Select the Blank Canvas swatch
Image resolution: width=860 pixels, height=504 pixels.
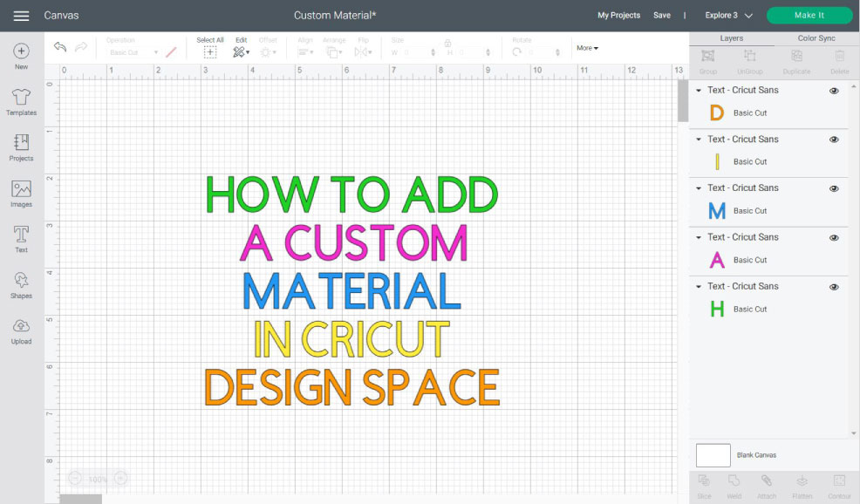coord(713,455)
